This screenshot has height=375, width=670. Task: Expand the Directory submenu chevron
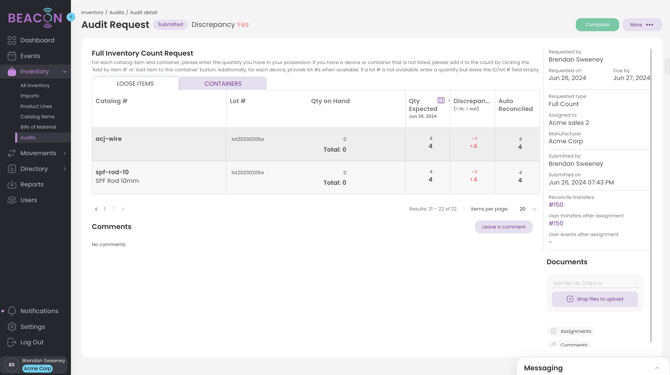(65, 169)
